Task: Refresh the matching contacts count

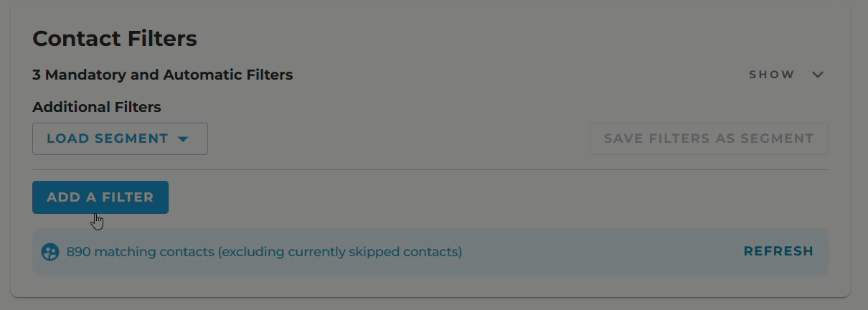Action: point(778,251)
